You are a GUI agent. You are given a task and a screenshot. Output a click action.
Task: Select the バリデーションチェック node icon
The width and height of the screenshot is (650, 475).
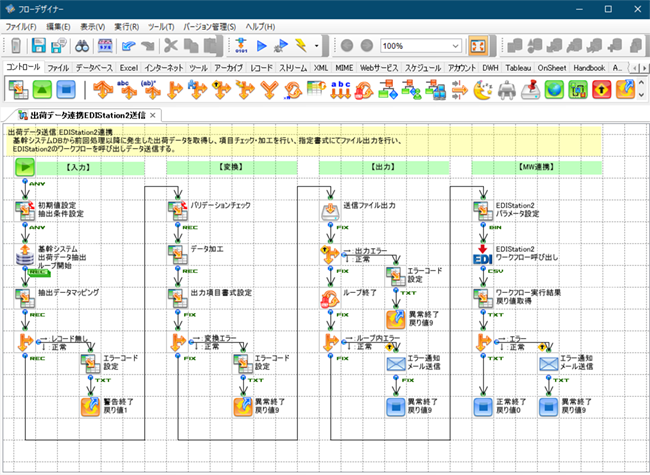click(177, 211)
